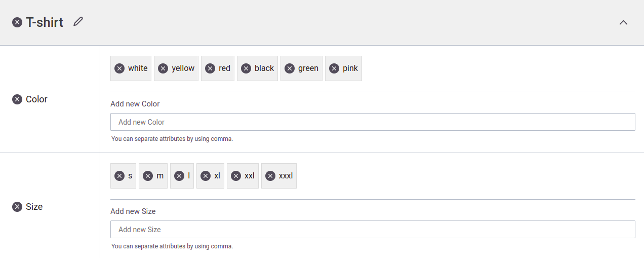Viewport: 644px width, 258px height.
Task: Collapse the T-shirt section
Action: tap(623, 22)
